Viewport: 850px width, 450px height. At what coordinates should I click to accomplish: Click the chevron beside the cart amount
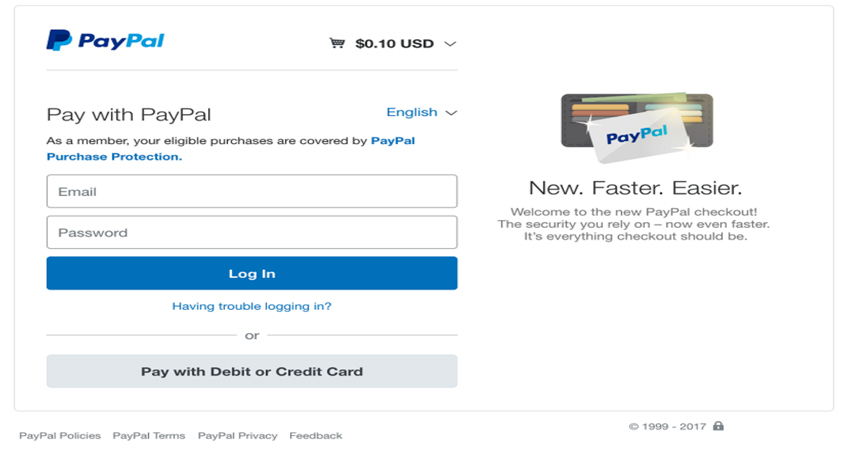click(450, 44)
